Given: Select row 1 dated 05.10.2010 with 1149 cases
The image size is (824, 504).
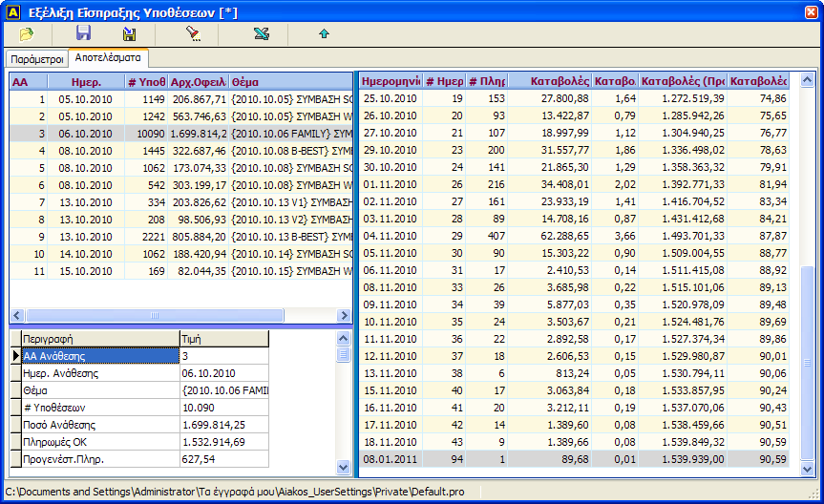Looking at the screenshot, I should pyautogui.click(x=181, y=99).
